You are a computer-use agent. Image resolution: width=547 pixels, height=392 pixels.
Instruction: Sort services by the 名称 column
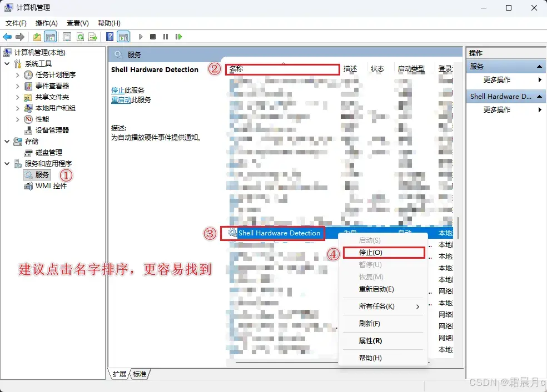click(x=282, y=69)
